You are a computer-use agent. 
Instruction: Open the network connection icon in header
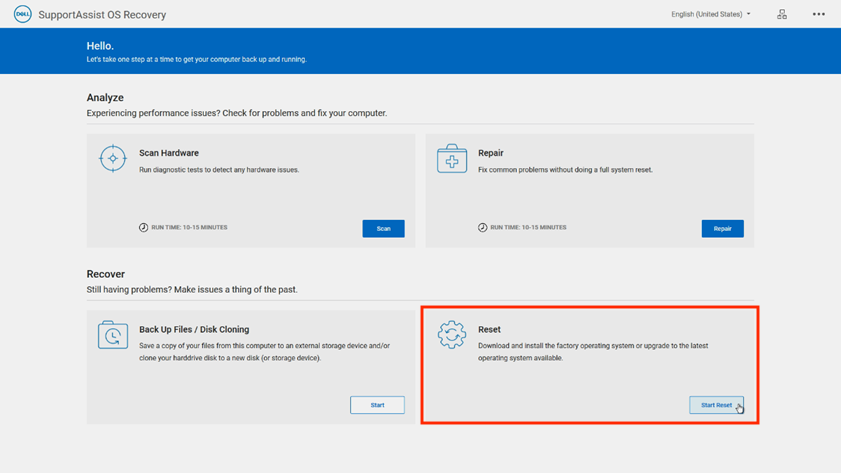(782, 14)
